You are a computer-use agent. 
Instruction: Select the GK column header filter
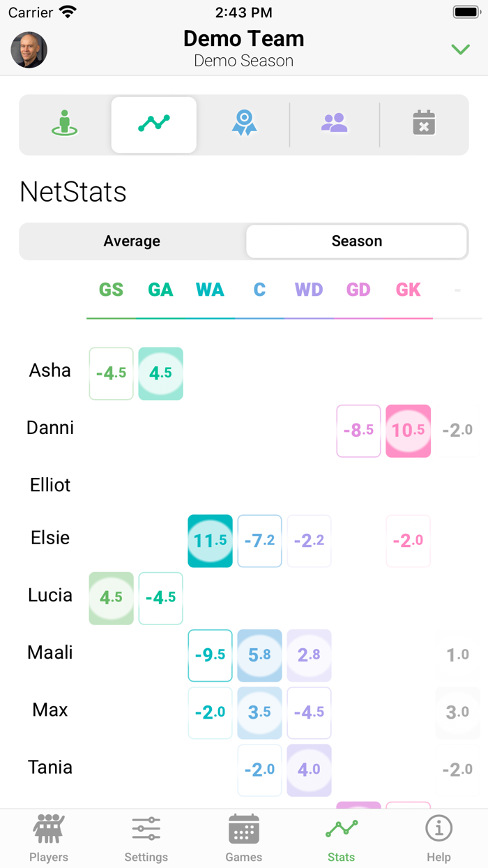[408, 289]
